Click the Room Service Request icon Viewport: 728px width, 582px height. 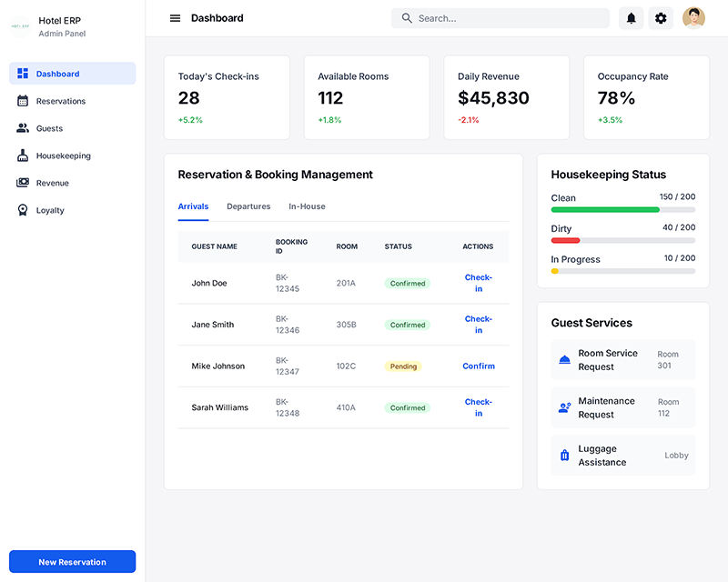pyautogui.click(x=564, y=359)
